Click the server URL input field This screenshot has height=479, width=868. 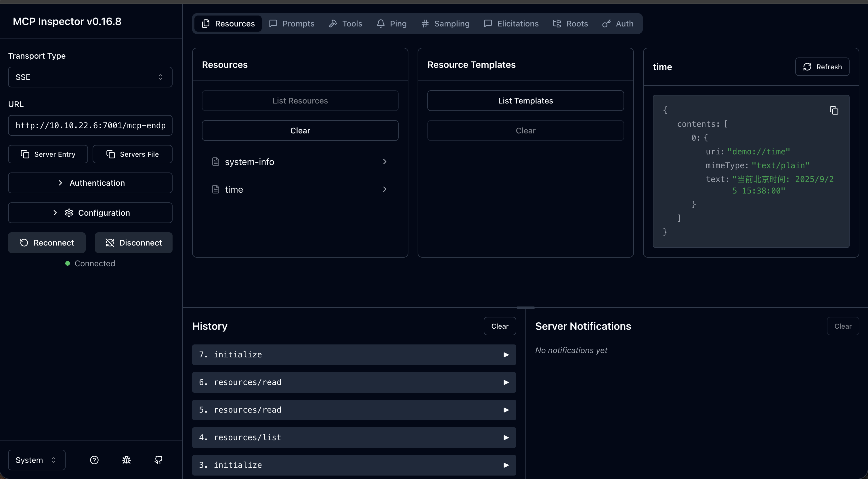point(90,126)
